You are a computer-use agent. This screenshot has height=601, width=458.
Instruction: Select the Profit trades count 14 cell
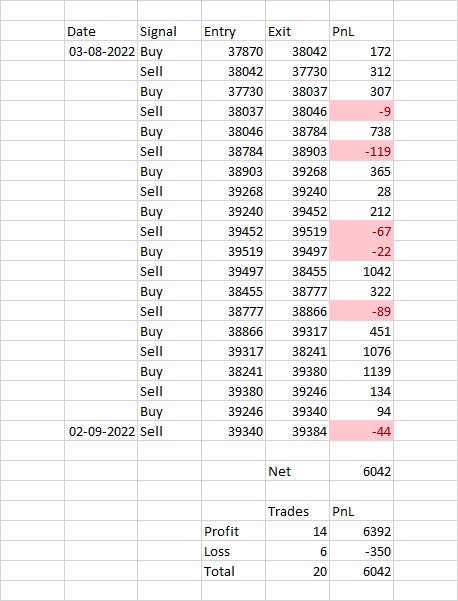(297, 531)
